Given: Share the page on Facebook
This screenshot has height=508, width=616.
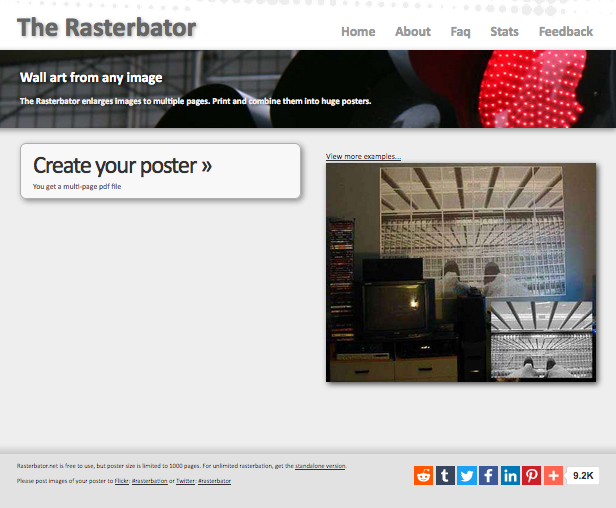Looking at the screenshot, I should pyautogui.click(x=488, y=475).
